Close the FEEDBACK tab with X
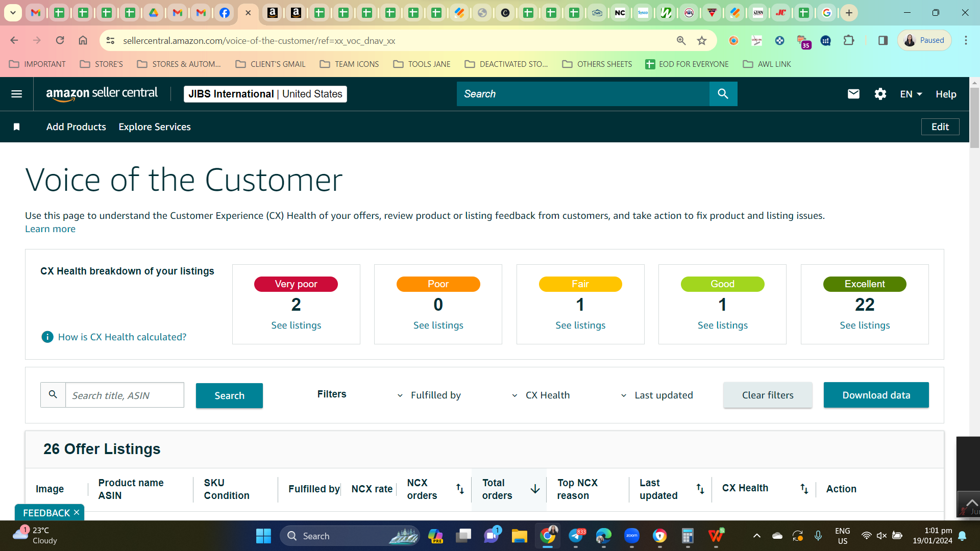 pos(77,512)
